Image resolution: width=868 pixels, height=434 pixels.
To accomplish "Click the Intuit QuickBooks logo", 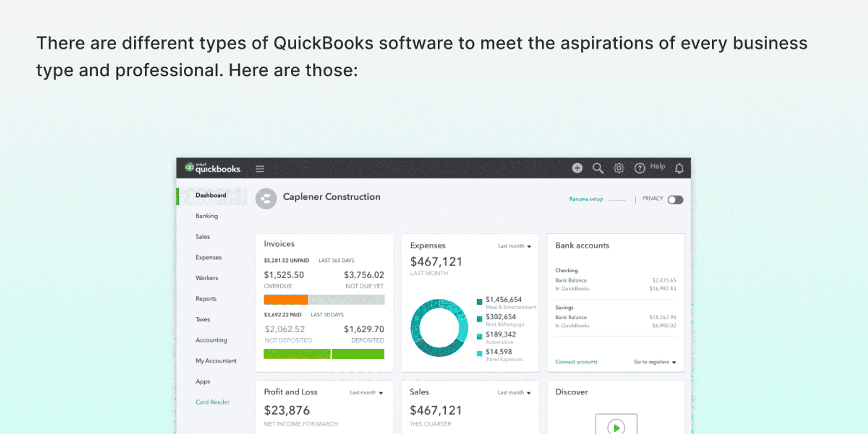I will tap(212, 168).
